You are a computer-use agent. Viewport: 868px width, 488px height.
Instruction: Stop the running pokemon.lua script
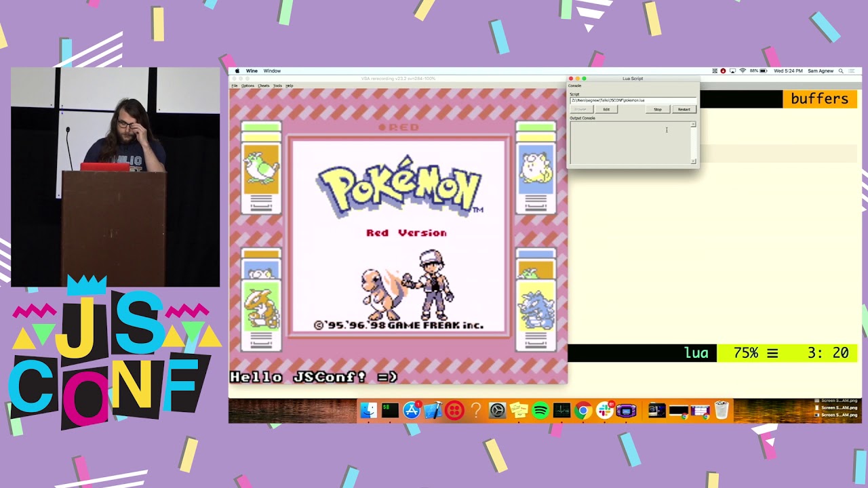point(656,108)
